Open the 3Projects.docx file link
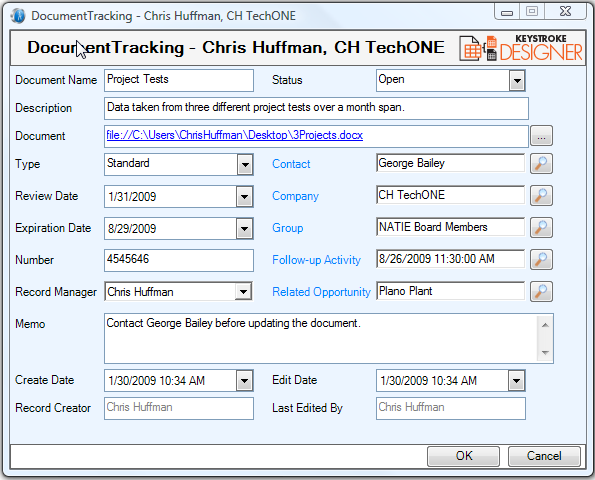 [x=235, y=135]
